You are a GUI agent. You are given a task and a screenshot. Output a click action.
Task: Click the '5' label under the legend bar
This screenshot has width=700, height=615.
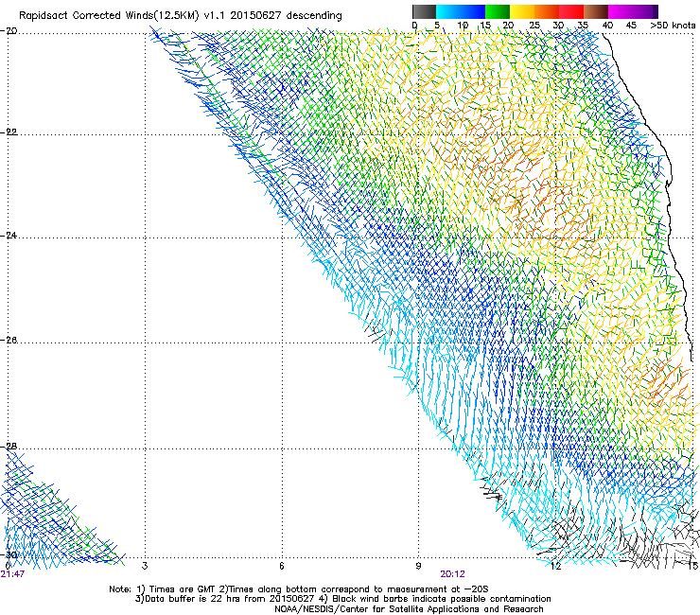coord(437,26)
